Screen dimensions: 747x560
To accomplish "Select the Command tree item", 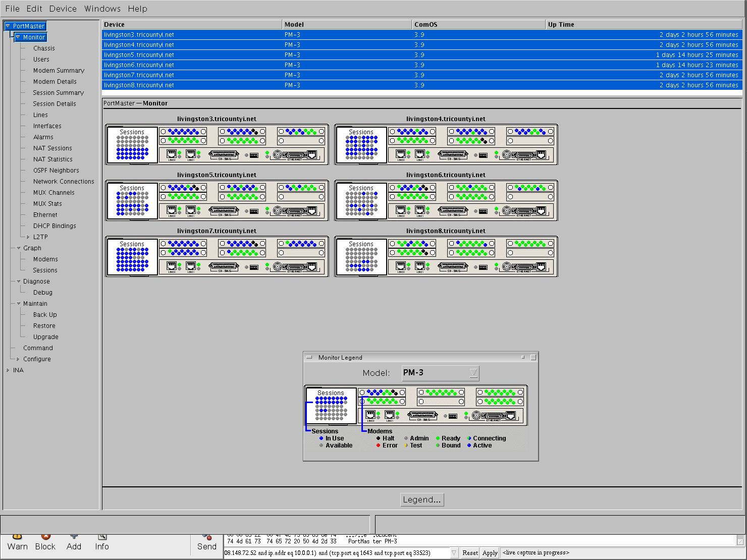I will coord(38,348).
